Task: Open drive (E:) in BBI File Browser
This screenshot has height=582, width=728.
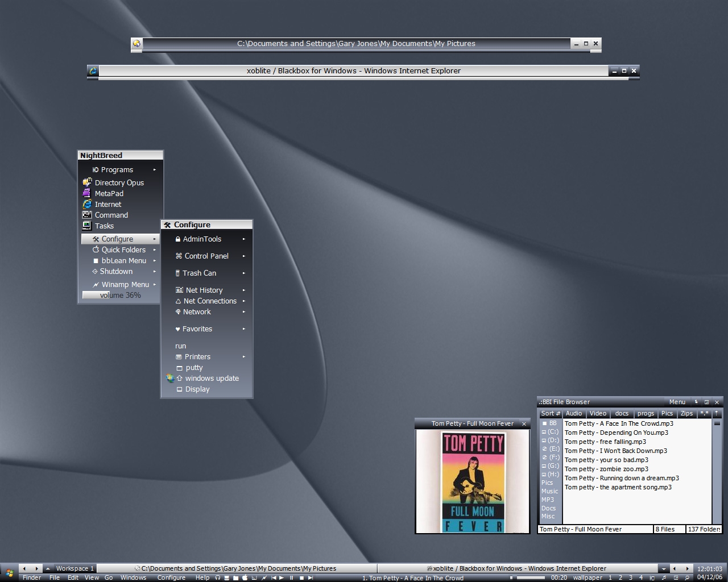Action: coord(550,448)
